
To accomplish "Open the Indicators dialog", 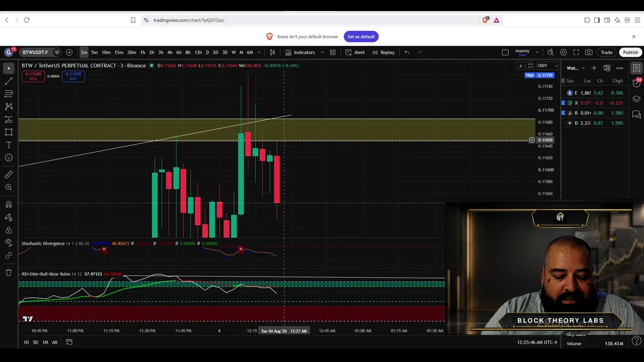I will (300, 52).
